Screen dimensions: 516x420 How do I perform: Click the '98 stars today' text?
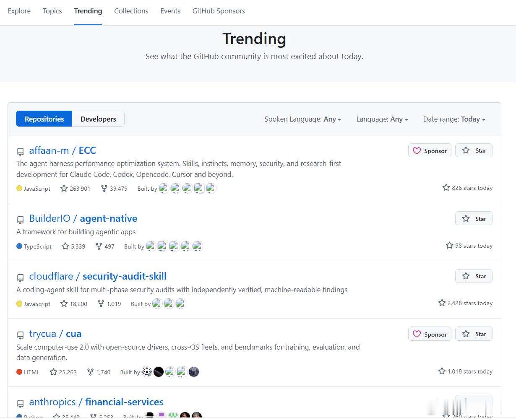(x=474, y=246)
